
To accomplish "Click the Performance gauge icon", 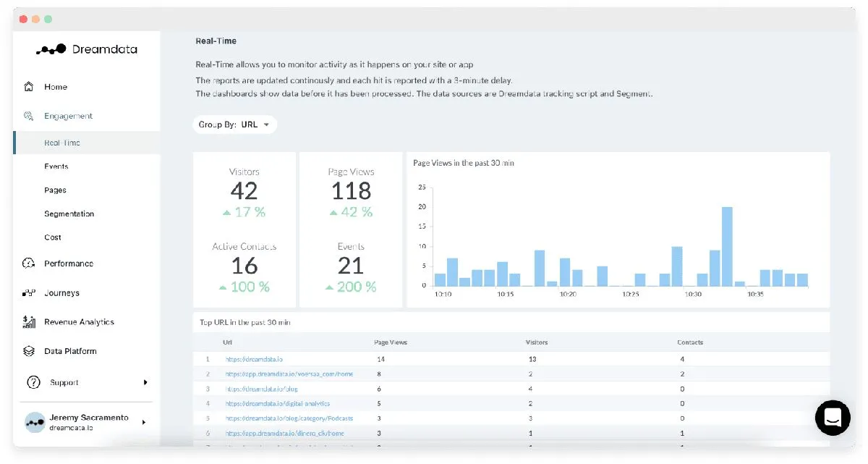I will tap(29, 263).
